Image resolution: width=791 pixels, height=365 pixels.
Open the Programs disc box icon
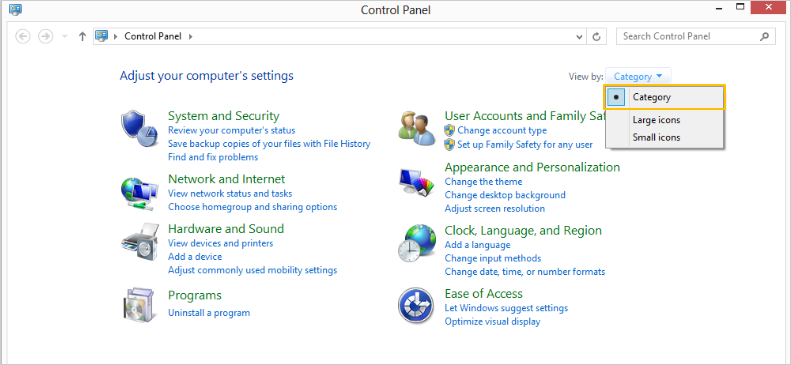pyautogui.click(x=137, y=305)
